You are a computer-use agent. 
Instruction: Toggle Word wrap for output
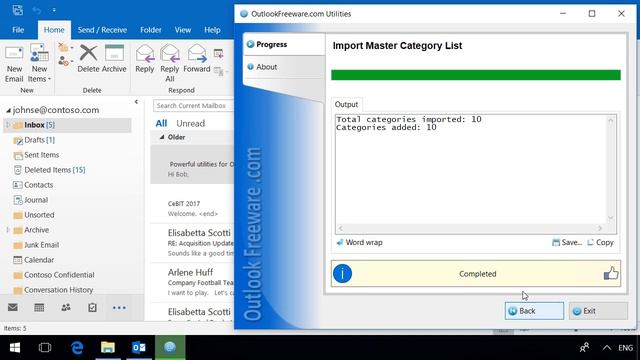(360, 242)
